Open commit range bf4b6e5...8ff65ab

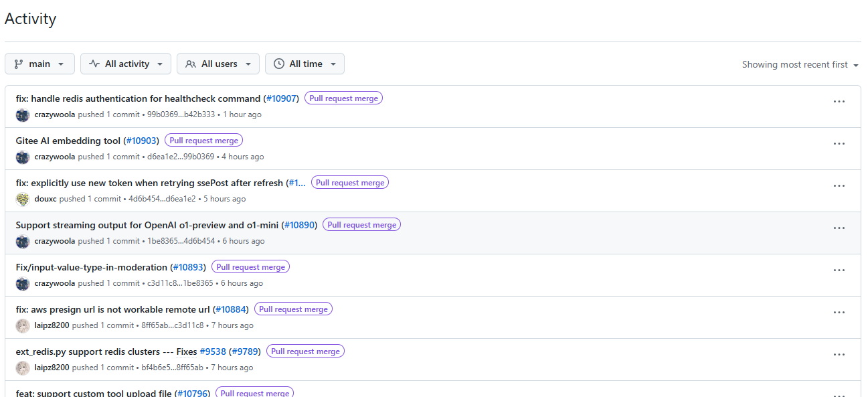click(173, 368)
